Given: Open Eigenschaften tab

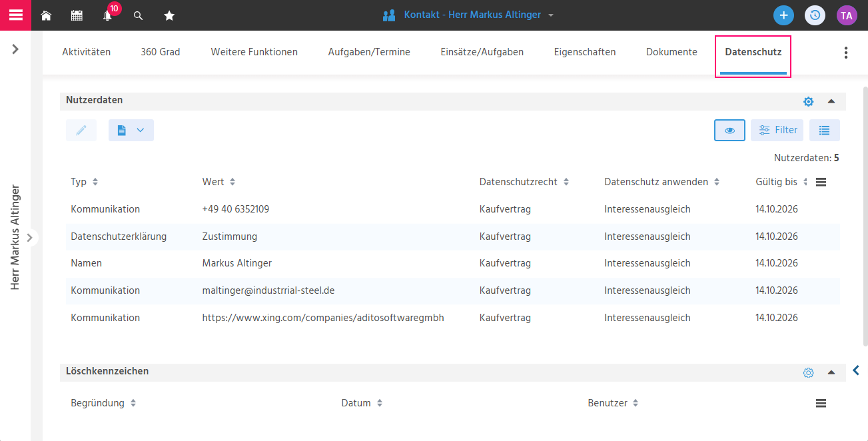Looking at the screenshot, I should click(585, 52).
